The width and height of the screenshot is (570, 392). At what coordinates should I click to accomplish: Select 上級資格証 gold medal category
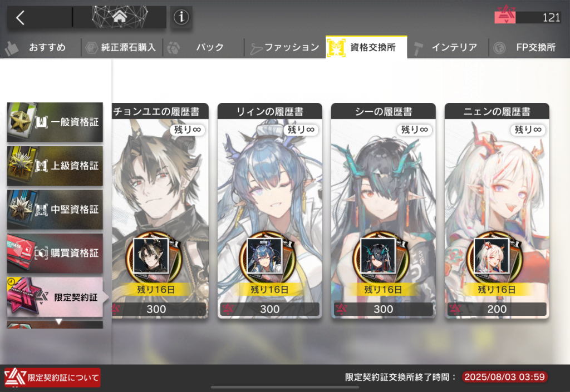[55, 166]
